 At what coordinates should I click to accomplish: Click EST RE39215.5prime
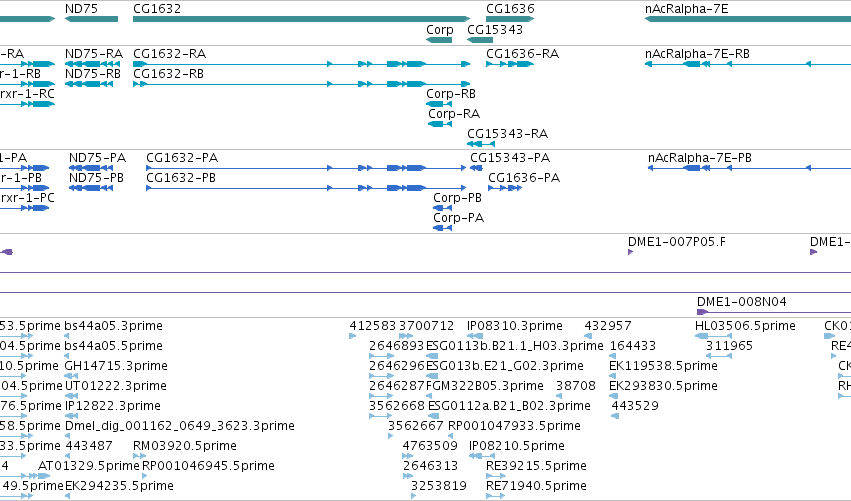(536, 466)
